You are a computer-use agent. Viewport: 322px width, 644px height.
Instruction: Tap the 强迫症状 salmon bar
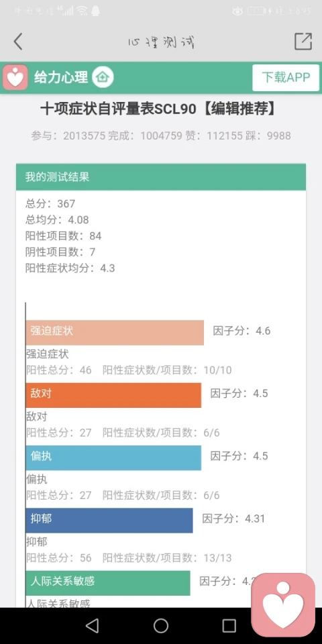[115, 332]
